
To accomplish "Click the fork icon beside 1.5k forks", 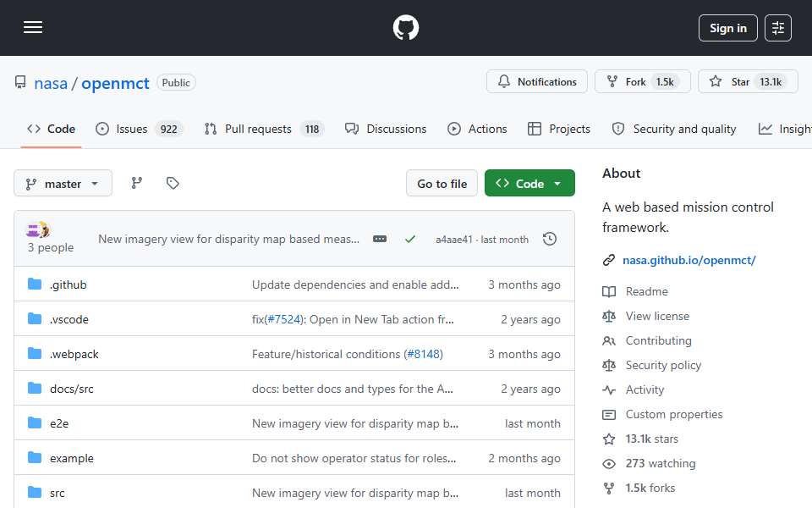I will [x=609, y=488].
